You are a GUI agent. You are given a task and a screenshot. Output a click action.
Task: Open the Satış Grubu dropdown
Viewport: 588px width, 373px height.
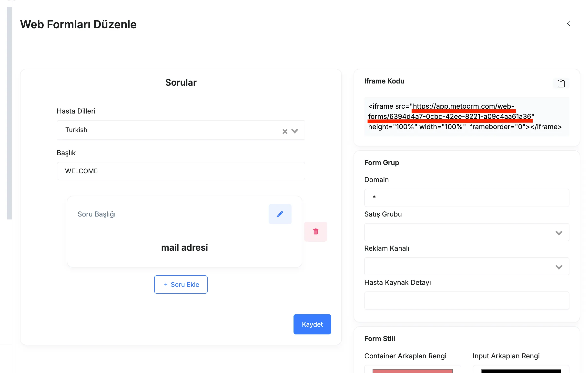click(x=466, y=232)
